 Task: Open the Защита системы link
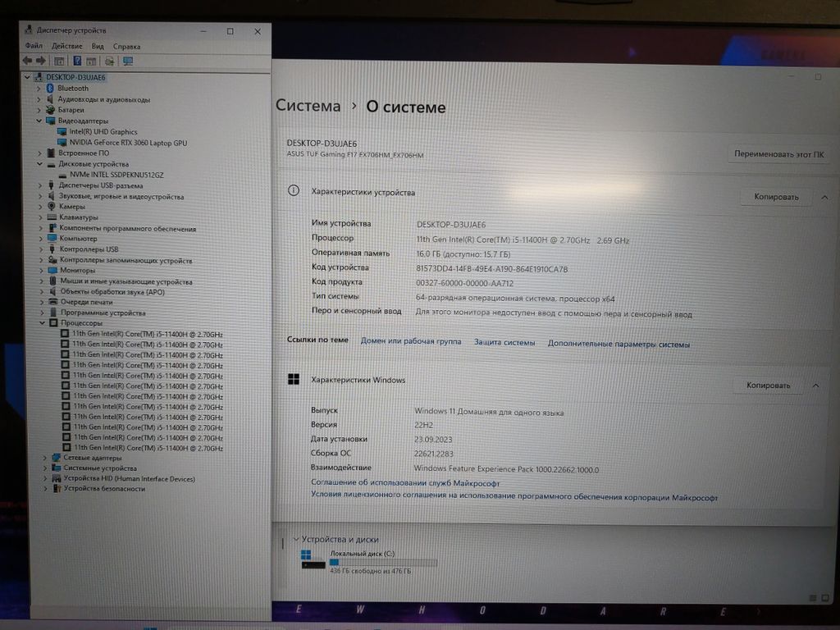tap(504, 342)
